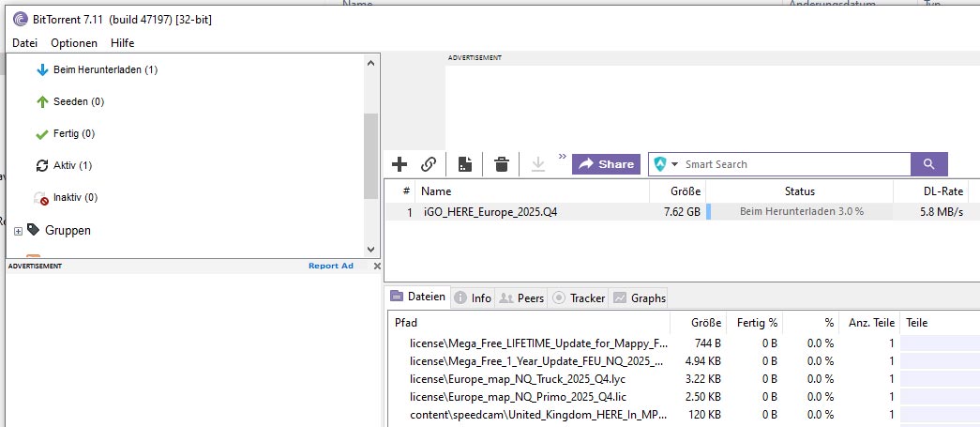Image resolution: width=980 pixels, height=427 pixels.
Task: Click the 7.62 GB size cell
Action: [x=682, y=213]
